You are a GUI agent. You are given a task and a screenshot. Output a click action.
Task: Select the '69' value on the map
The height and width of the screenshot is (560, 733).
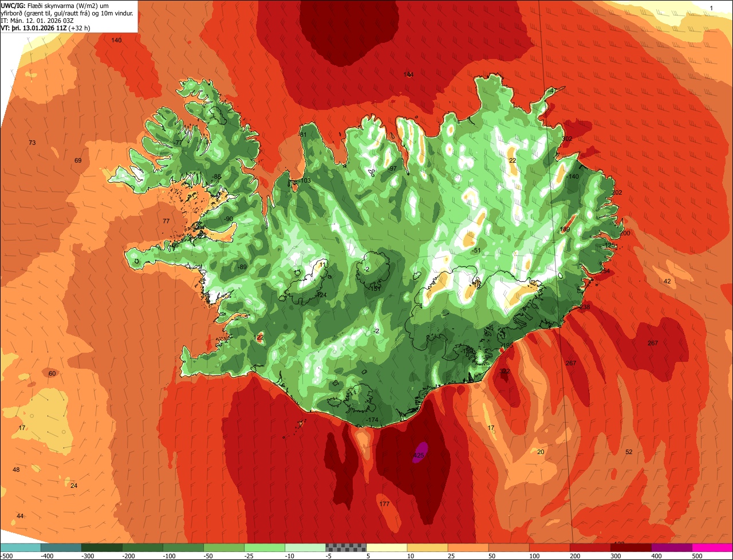point(78,160)
